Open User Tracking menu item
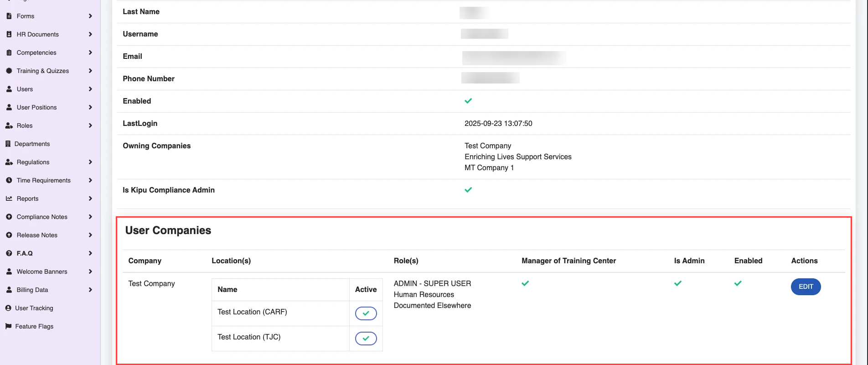The height and width of the screenshot is (365, 868). pyautogui.click(x=34, y=308)
